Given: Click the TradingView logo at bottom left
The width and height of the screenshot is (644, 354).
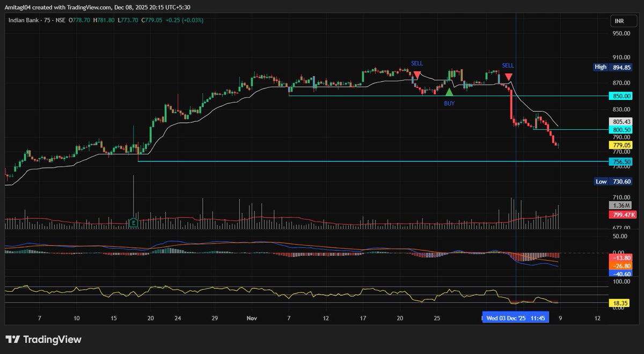Looking at the screenshot, I should click(43, 340).
